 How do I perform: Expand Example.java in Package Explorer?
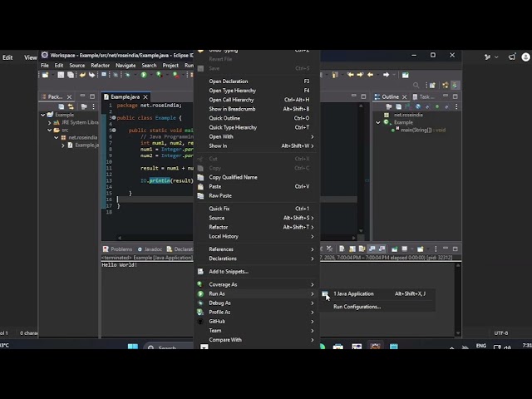click(x=63, y=145)
